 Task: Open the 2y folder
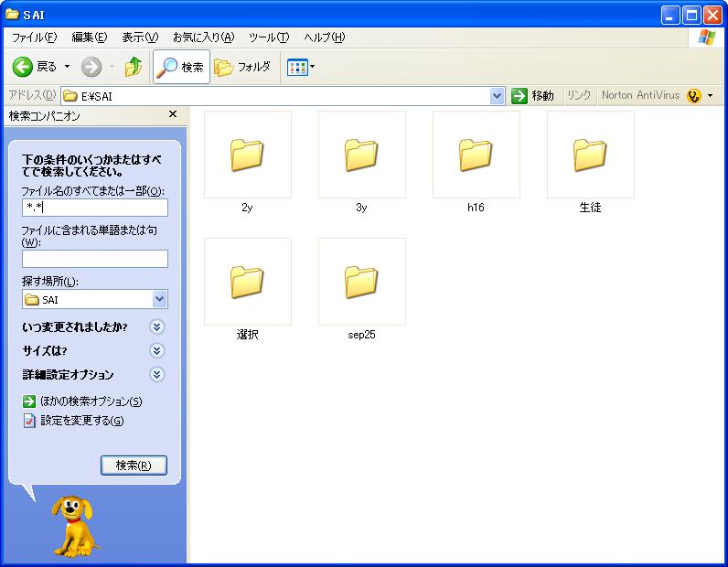pos(247,155)
